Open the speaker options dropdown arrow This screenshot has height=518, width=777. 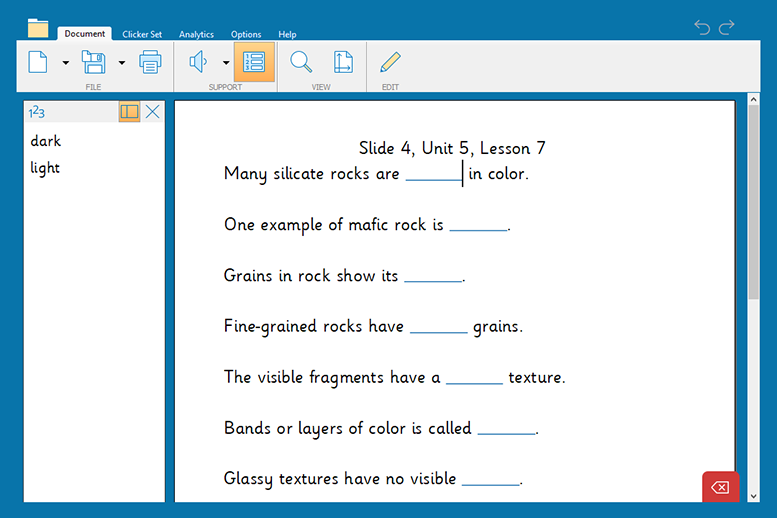pyautogui.click(x=226, y=63)
